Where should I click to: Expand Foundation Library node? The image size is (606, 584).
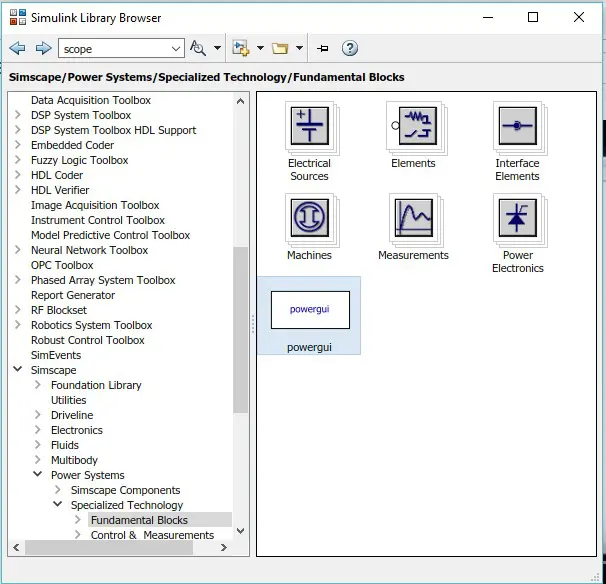pos(38,385)
